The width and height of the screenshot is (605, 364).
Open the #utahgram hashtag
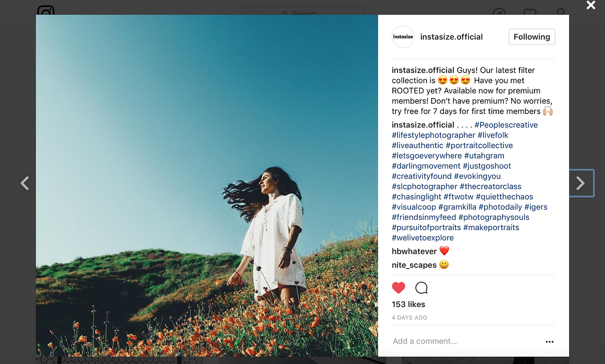484,155
